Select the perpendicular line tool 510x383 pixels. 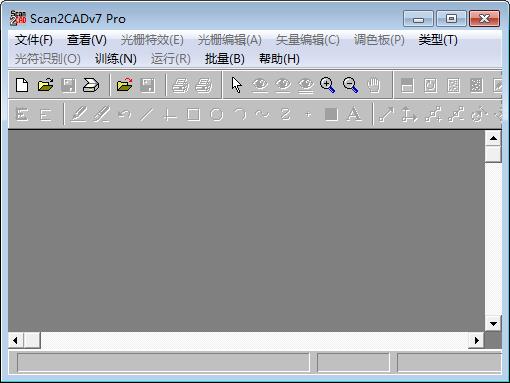170,115
